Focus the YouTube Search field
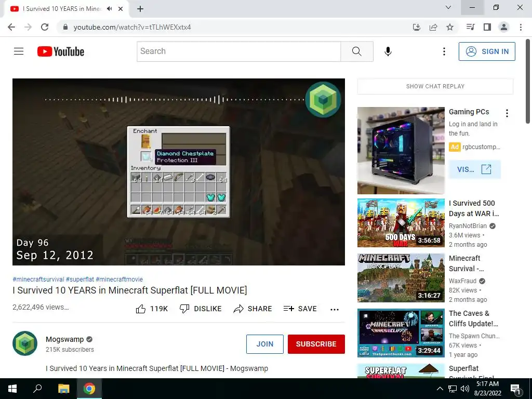The height and width of the screenshot is (399, 532). tap(239, 51)
